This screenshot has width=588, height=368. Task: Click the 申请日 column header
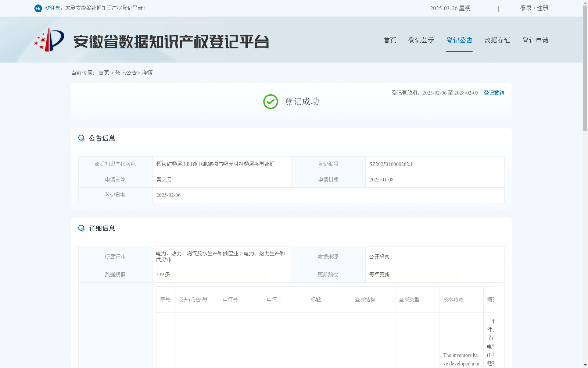(285, 300)
